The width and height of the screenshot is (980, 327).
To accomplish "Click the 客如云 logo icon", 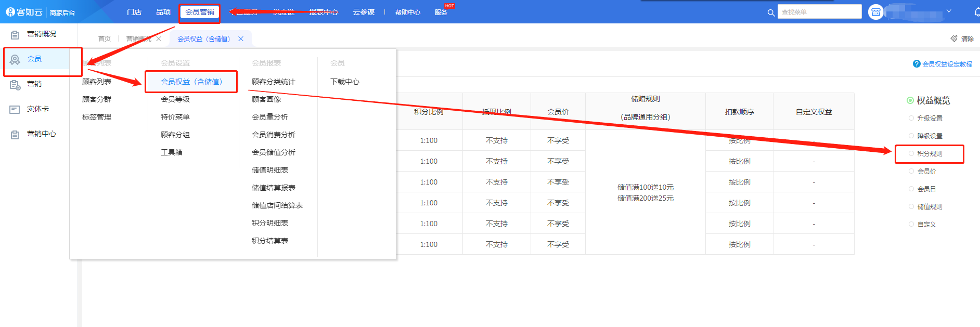I will tap(10, 11).
